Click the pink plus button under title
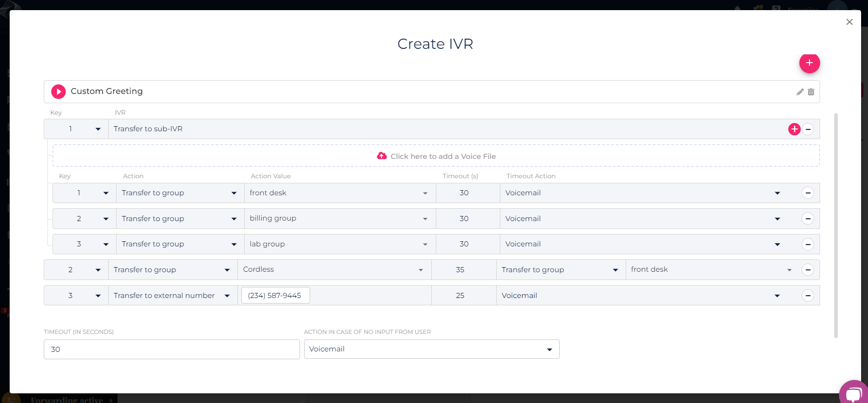The width and height of the screenshot is (868, 403). [x=809, y=63]
